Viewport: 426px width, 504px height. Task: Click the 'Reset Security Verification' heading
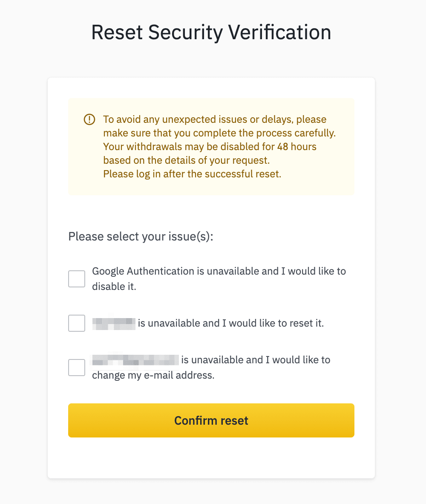[x=211, y=32]
